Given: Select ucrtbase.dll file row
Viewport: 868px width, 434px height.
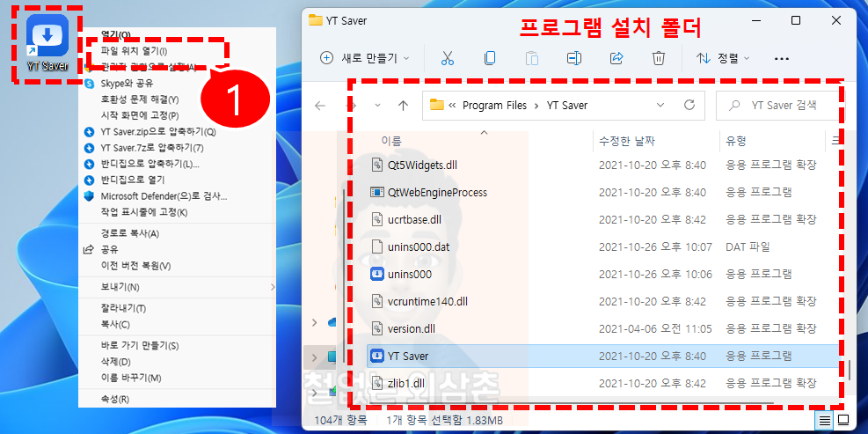Looking at the screenshot, I should (x=603, y=219).
